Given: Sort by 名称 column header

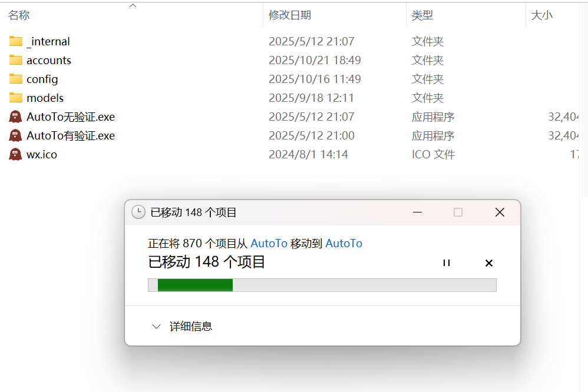Looking at the screenshot, I should pyautogui.click(x=19, y=15).
